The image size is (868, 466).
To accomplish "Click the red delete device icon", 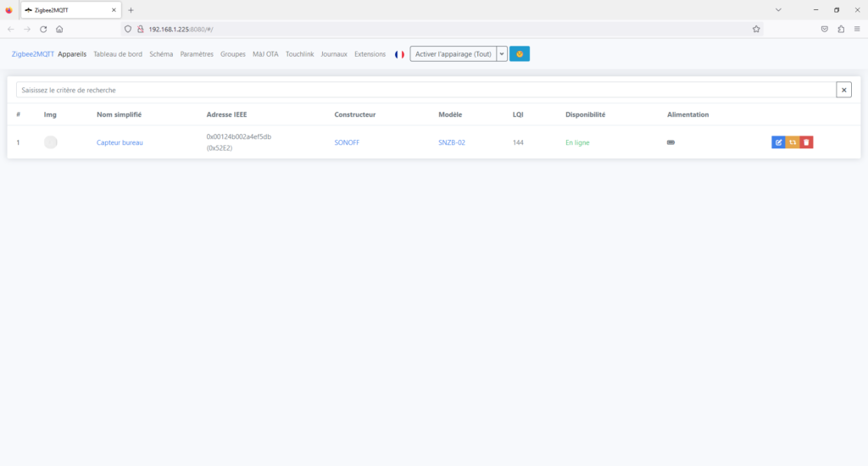I will coord(806,142).
